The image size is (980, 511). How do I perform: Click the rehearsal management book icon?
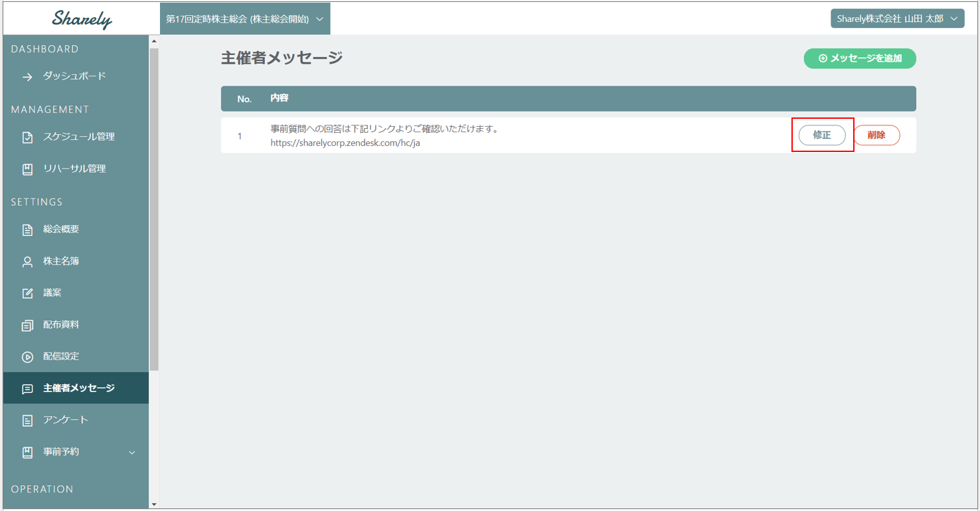[x=27, y=169]
